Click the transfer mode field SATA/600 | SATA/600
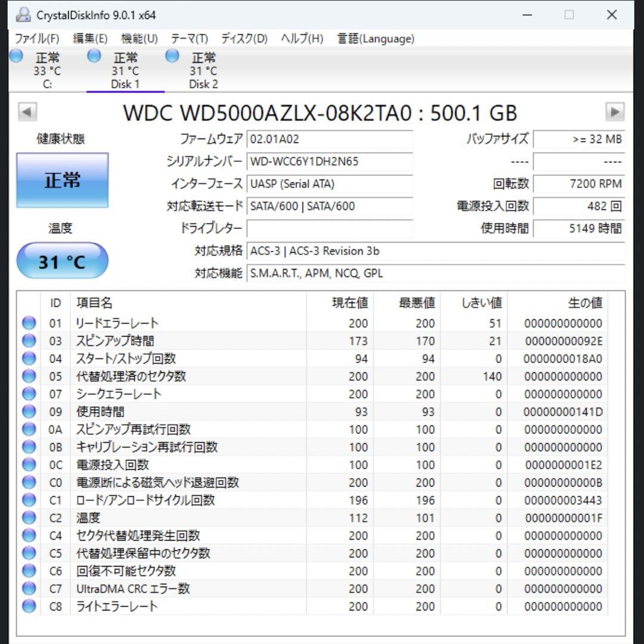 [329, 206]
